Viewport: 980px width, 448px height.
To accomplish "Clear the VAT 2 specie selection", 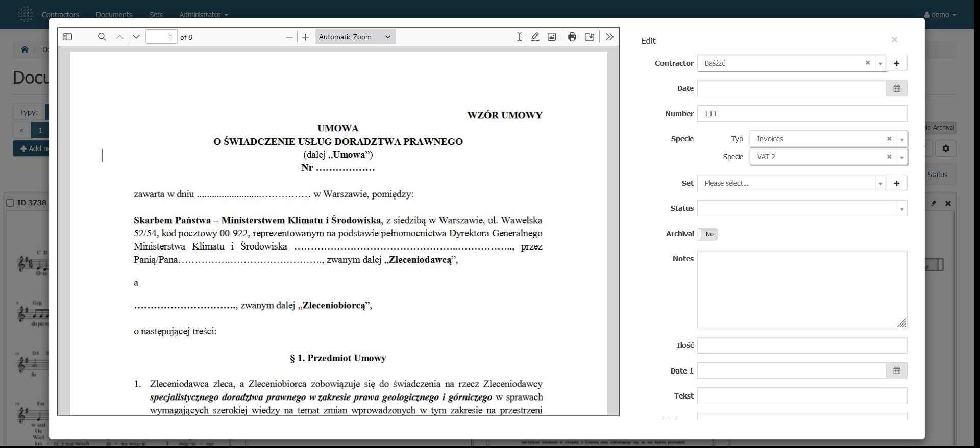I will click(x=889, y=157).
